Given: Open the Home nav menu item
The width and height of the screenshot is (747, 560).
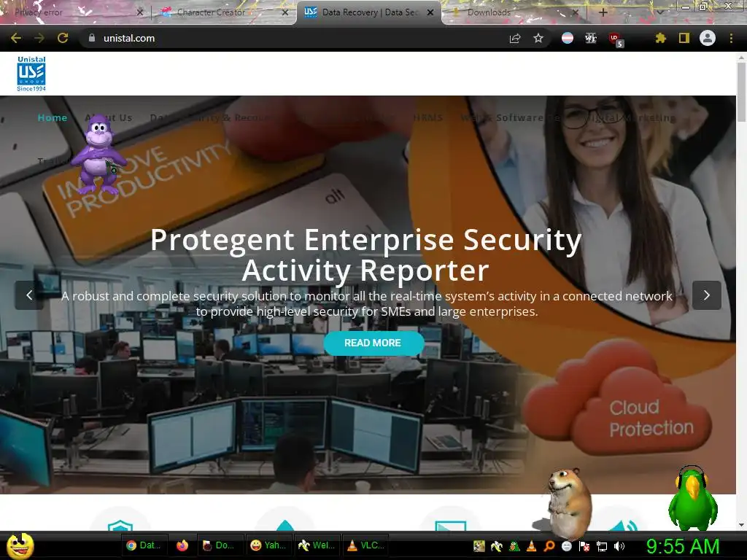Looking at the screenshot, I should (53, 117).
